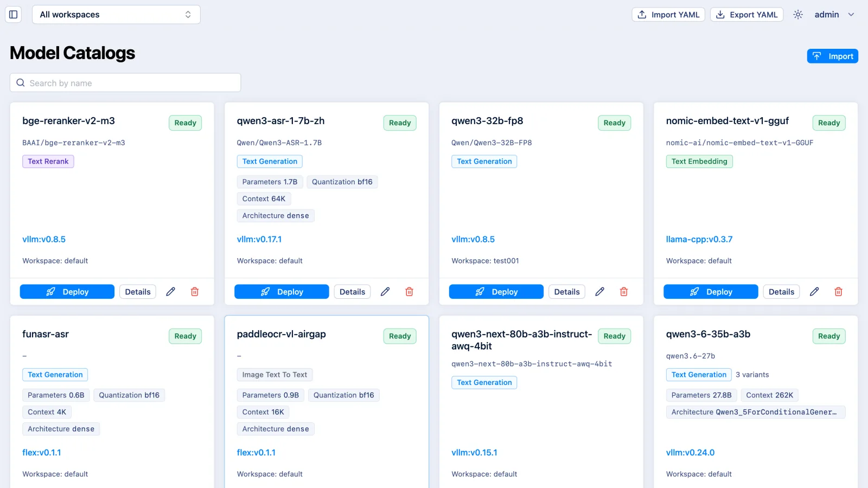
Task: Open flex:v0.1.1 link on funasr-asr card
Action: point(42,452)
